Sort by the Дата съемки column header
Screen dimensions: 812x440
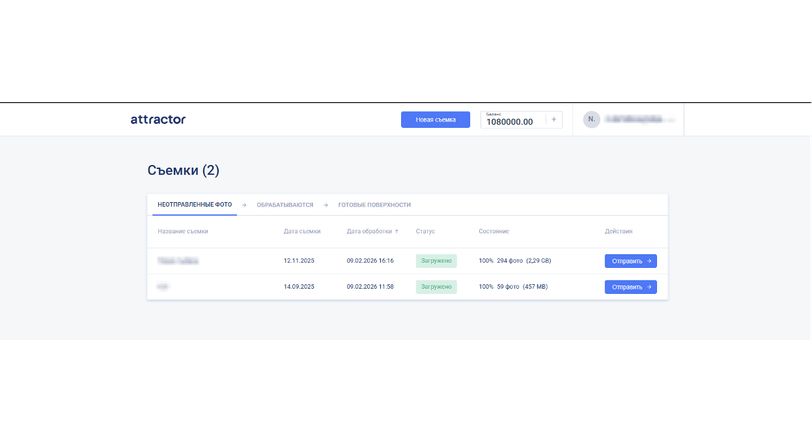(302, 231)
